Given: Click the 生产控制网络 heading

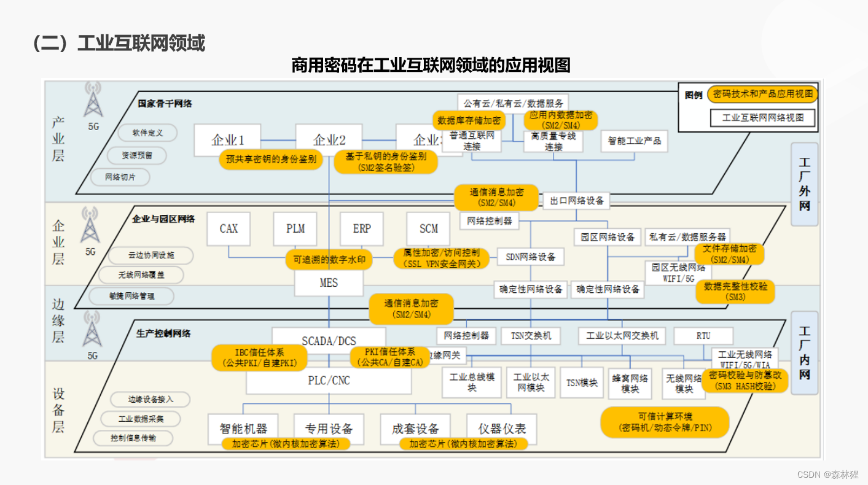Looking at the screenshot, I should point(163,333).
